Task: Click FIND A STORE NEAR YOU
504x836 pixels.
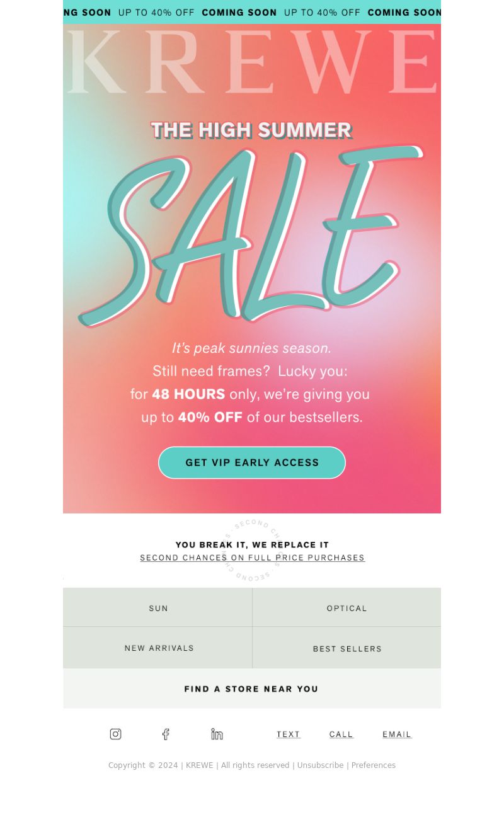Action: point(252,689)
